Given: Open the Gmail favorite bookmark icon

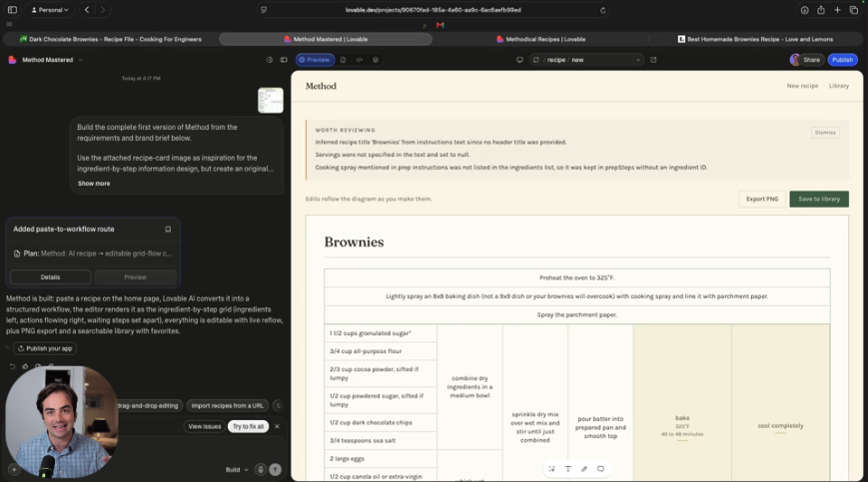Looking at the screenshot, I should click(x=440, y=25).
